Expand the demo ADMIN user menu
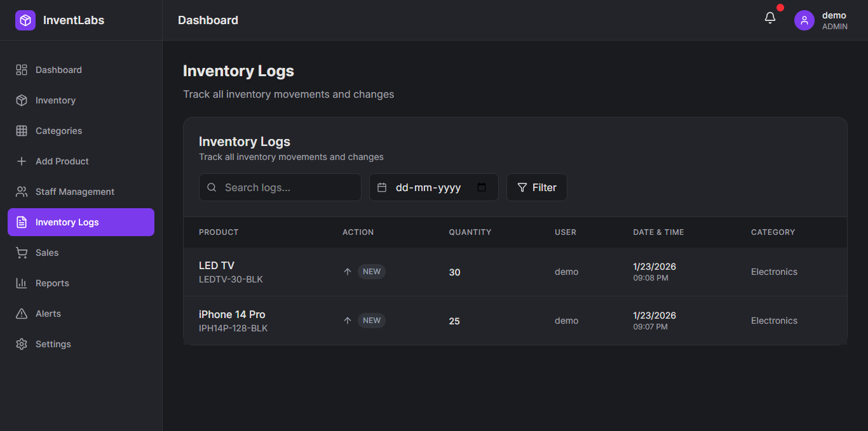The height and width of the screenshot is (431, 868). coord(834,20)
